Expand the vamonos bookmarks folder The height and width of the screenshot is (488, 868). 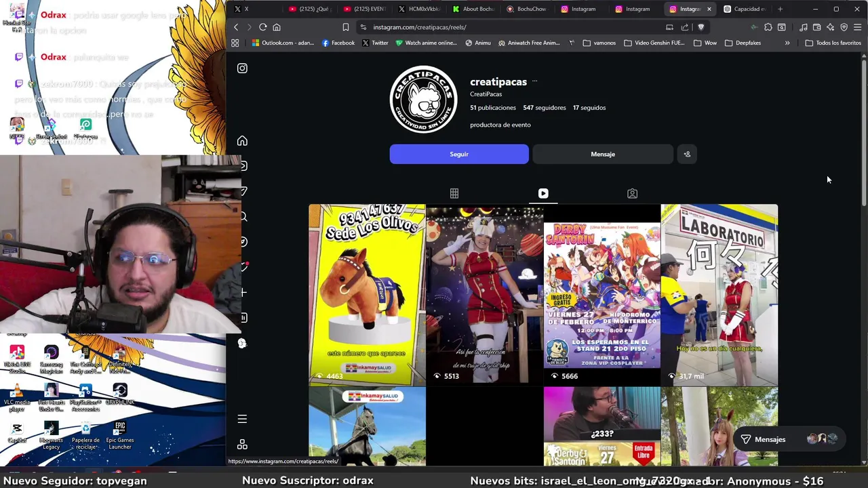(x=599, y=43)
